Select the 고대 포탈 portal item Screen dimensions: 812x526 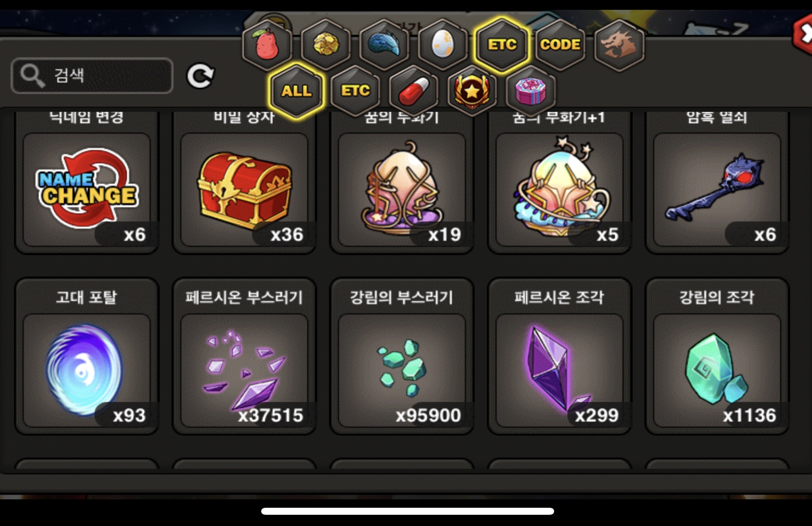coord(87,356)
